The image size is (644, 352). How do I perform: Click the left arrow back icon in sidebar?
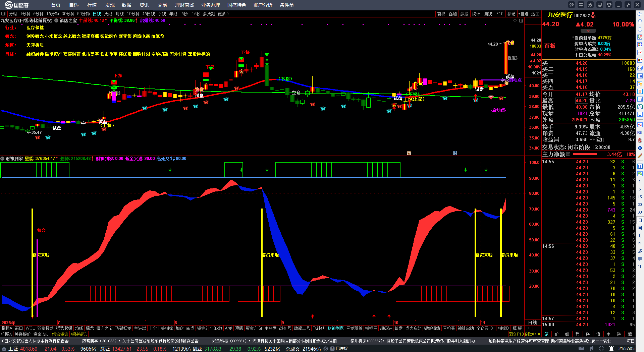[x=640, y=14]
